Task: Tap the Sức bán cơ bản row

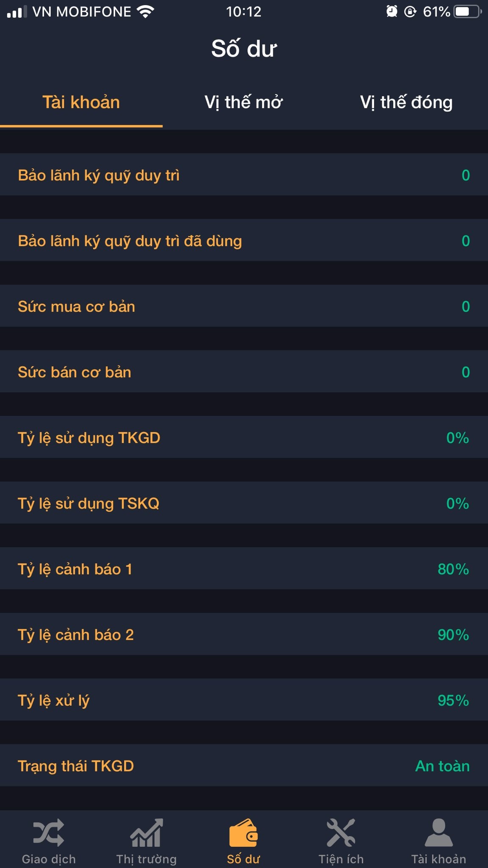Action: [244, 372]
